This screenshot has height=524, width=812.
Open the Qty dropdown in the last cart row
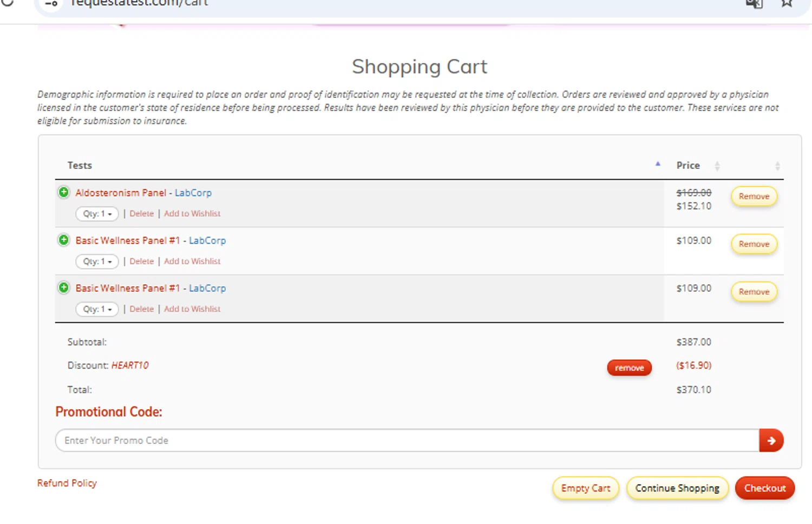coord(97,309)
